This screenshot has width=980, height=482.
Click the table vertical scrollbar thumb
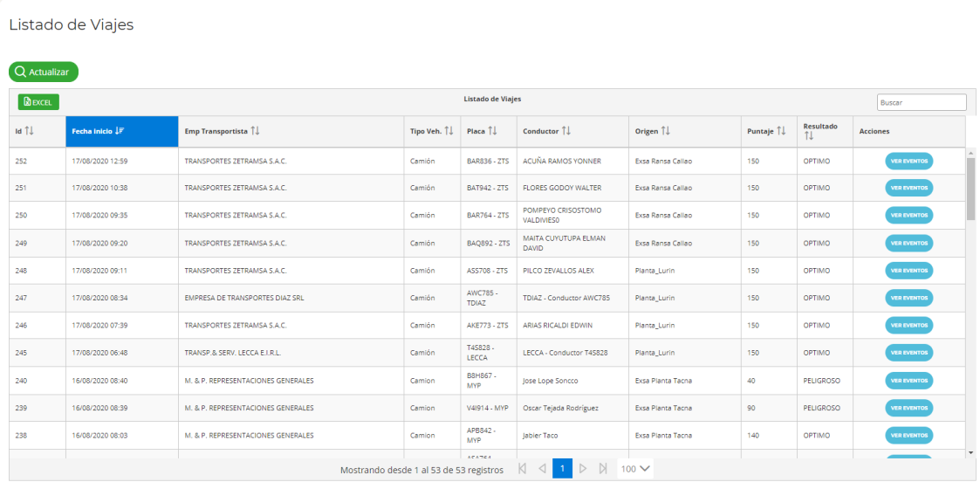click(x=970, y=189)
